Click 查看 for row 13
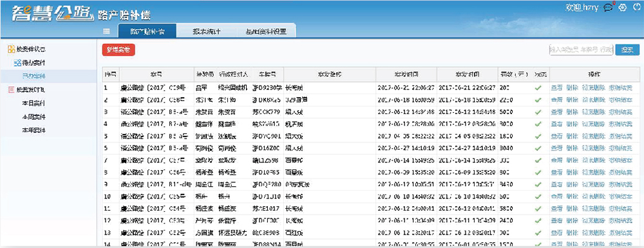 point(556,233)
